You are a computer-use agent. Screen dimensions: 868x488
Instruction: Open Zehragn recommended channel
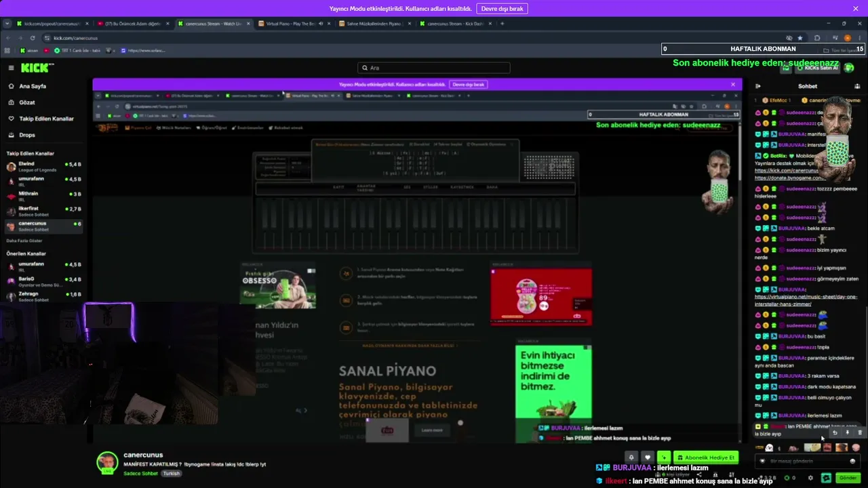[43, 296]
